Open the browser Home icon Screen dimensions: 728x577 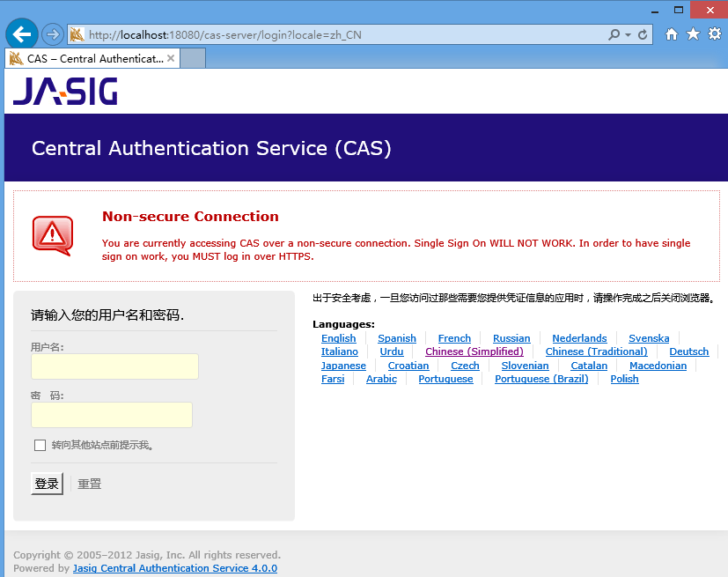(672, 34)
